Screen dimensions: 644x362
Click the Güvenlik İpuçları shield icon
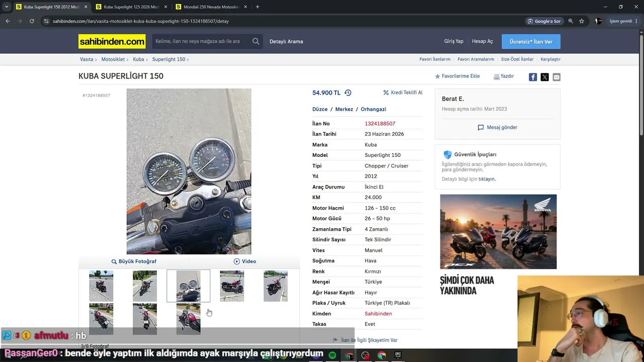(447, 154)
